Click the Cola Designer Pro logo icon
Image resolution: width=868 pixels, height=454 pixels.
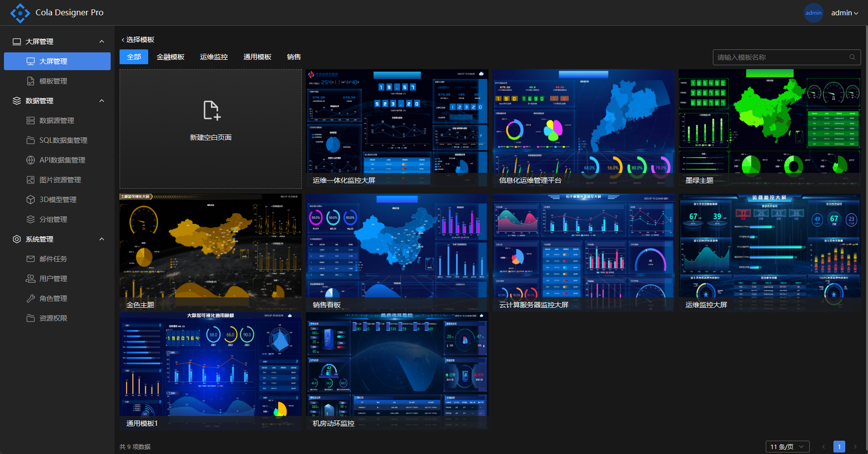[x=20, y=13]
